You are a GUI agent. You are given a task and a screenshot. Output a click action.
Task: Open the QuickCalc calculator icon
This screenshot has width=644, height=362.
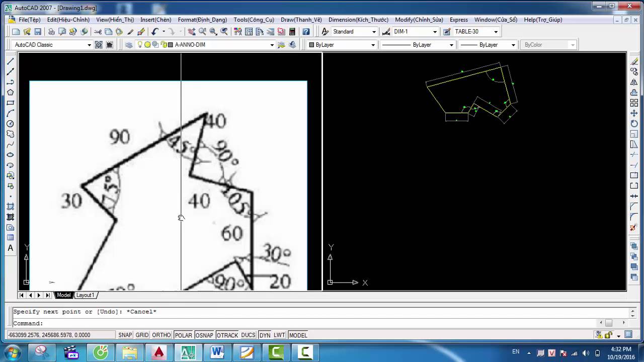[x=292, y=32]
